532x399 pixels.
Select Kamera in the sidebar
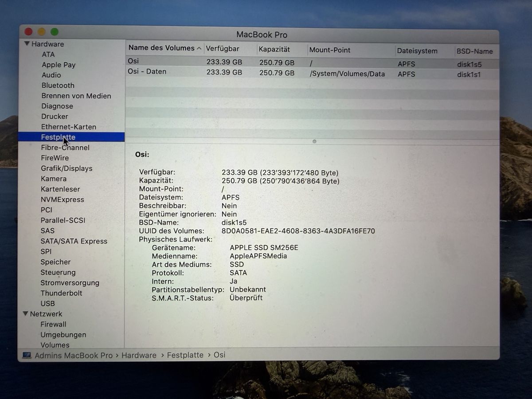(54, 179)
